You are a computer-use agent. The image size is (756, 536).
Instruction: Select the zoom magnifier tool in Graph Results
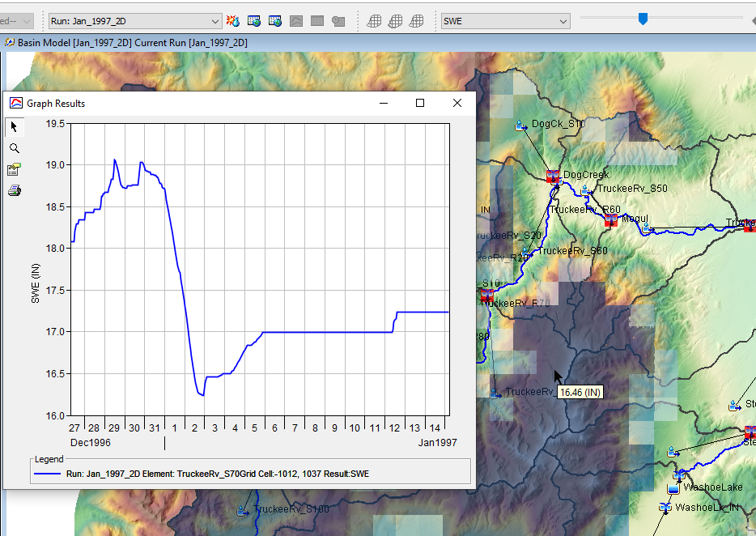(15, 148)
